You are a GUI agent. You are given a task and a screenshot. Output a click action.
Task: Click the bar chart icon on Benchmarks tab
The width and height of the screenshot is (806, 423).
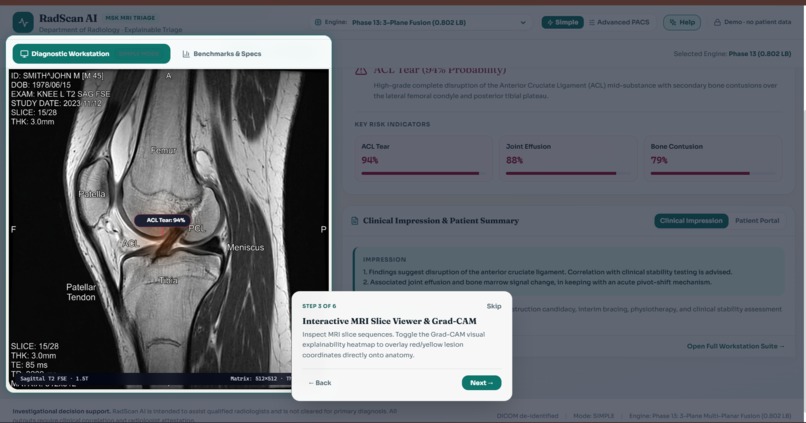(x=186, y=53)
